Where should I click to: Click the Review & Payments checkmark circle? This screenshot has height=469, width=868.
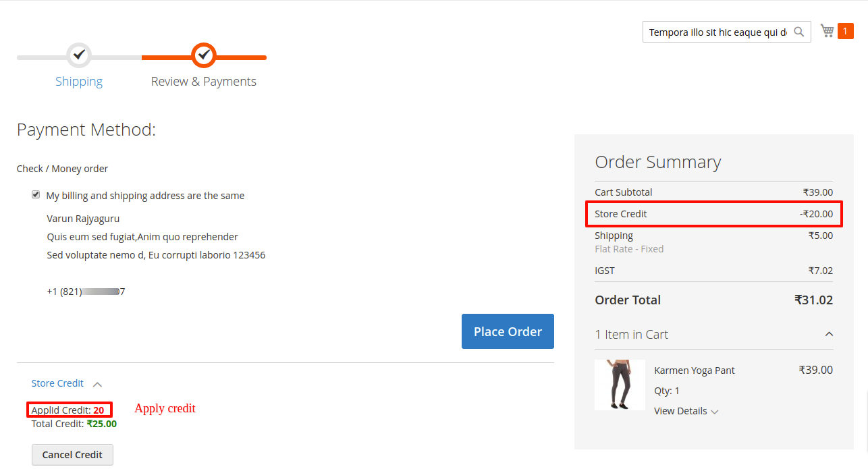click(x=204, y=55)
